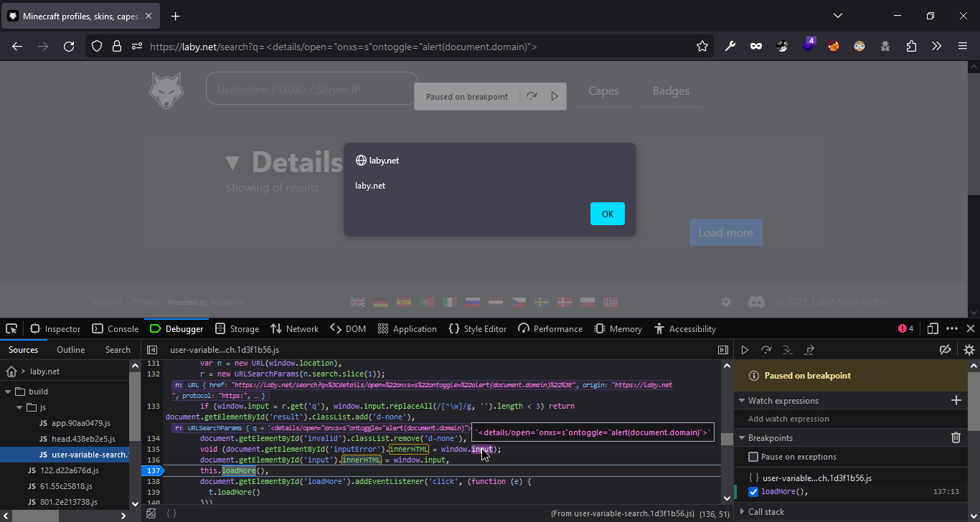
Task: Switch to the Network tab
Action: [294, 328]
